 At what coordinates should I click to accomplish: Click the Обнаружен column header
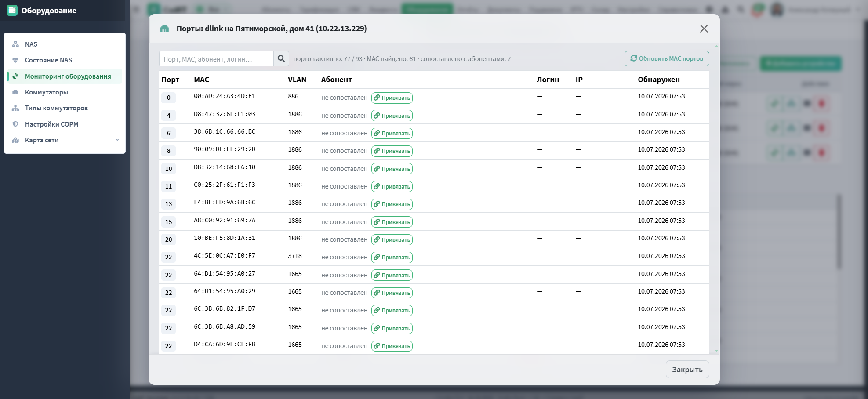(x=659, y=80)
